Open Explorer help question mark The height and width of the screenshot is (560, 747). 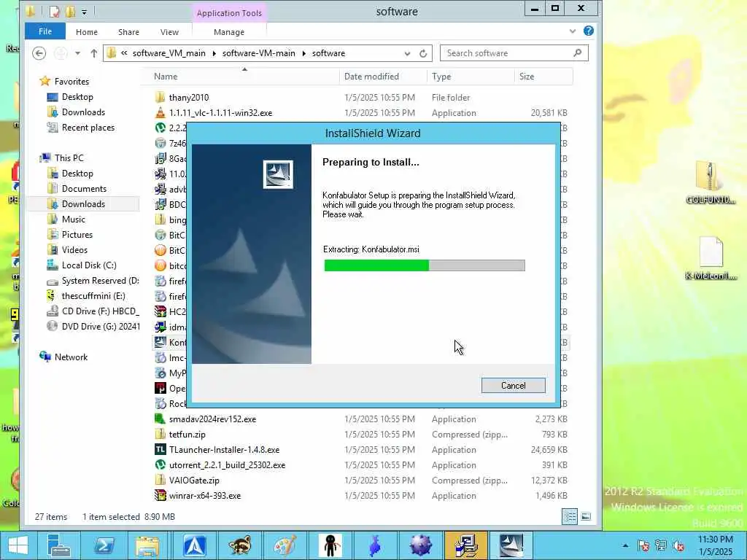tap(589, 31)
